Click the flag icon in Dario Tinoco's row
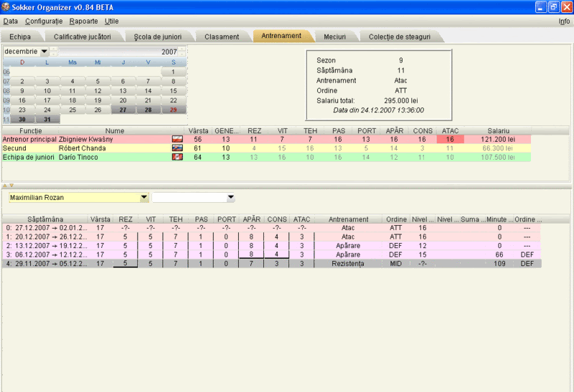The image size is (574, 392). (177, 157)
